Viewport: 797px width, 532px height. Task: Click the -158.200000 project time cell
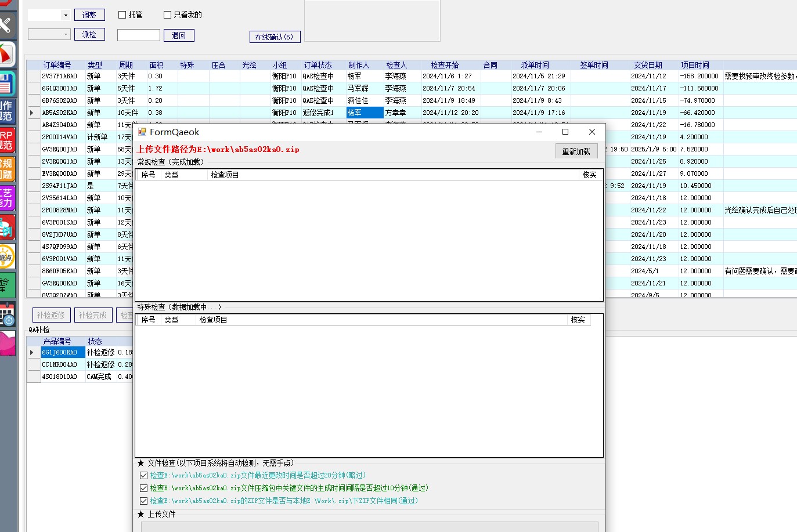pyautogui.click(x=701, y=76)
